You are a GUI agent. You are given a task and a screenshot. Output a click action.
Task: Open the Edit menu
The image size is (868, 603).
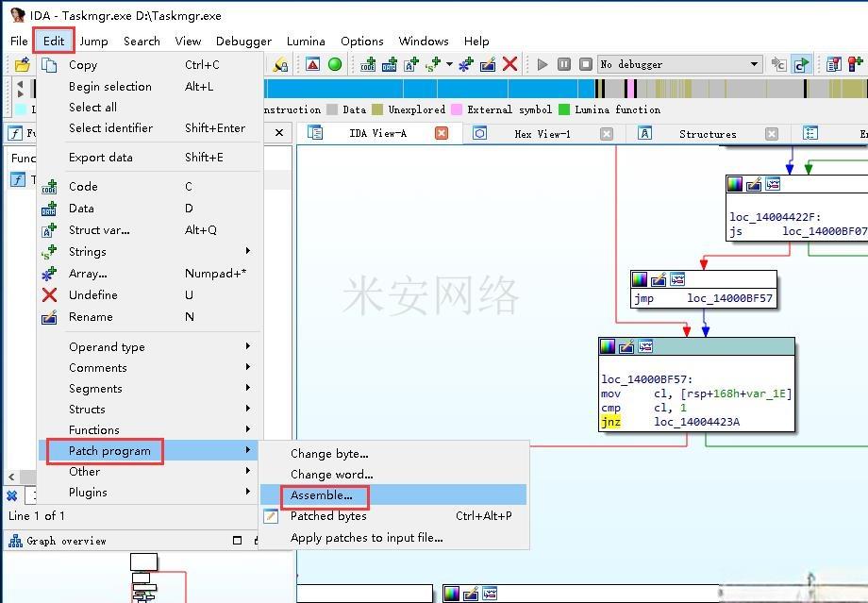click(x=54, y=41)
